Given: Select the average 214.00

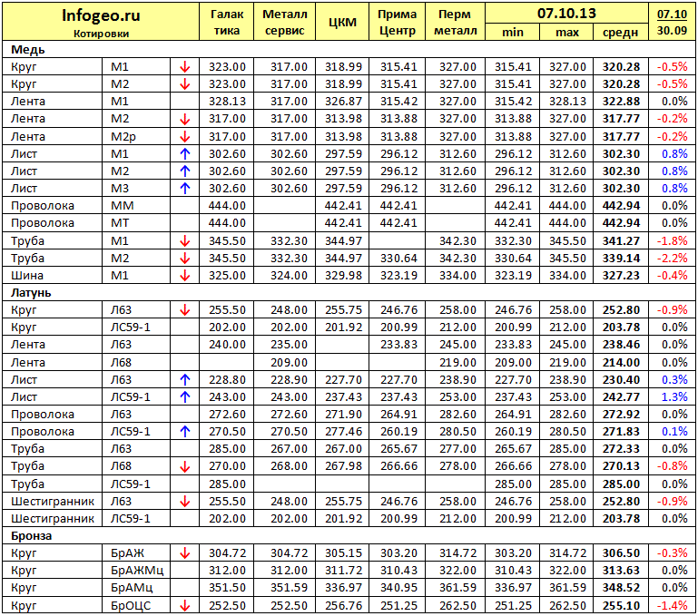Looking at the screenshot, I should pyautogui.click(x=621, y=363).
